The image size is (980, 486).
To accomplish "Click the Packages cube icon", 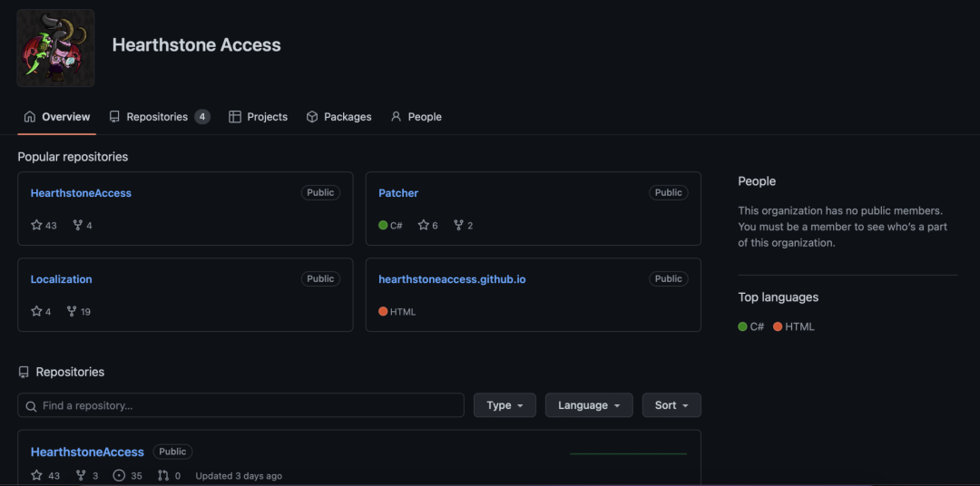I will (312, 117).
